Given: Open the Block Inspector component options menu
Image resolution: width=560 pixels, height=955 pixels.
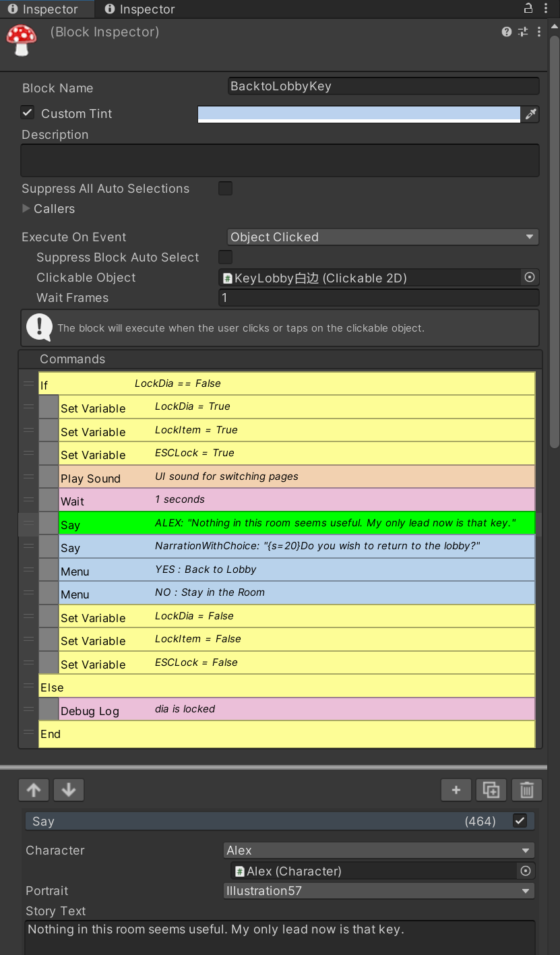Looking at the screenshot, I should coord(539,32).
